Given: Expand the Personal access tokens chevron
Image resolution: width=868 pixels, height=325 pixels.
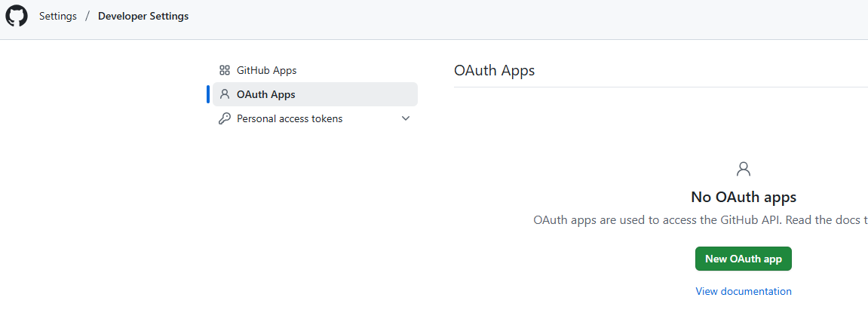Looking at the screenshot, I should pos(406,118).
